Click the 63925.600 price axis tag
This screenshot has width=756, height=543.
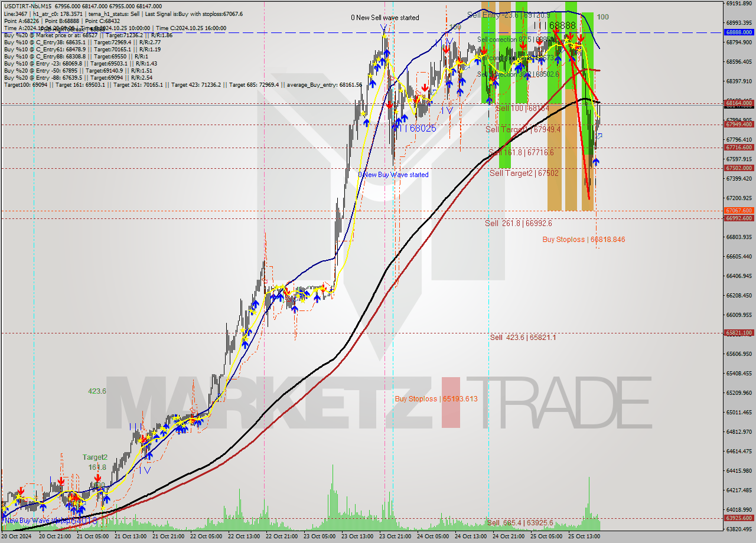click(738, 518)
